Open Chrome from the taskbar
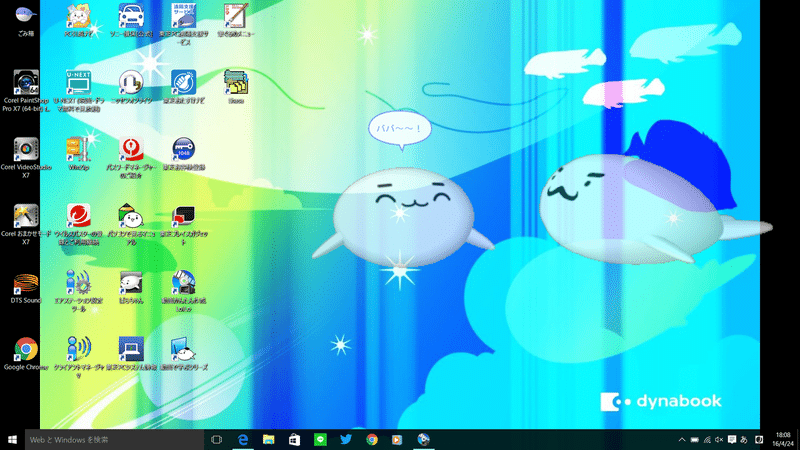The width and height of the screenshot is (800, 450). [372, 440]
